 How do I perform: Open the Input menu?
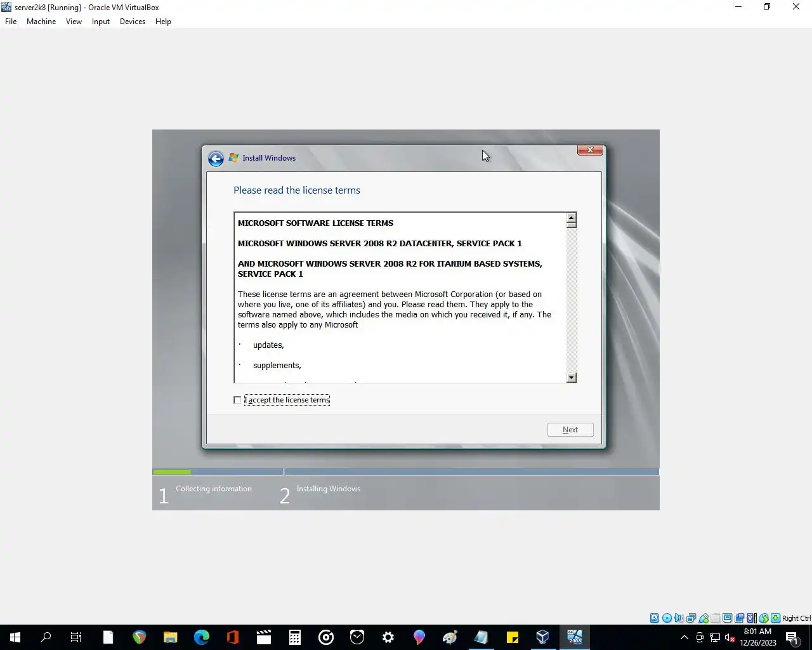tap(100, 22)
